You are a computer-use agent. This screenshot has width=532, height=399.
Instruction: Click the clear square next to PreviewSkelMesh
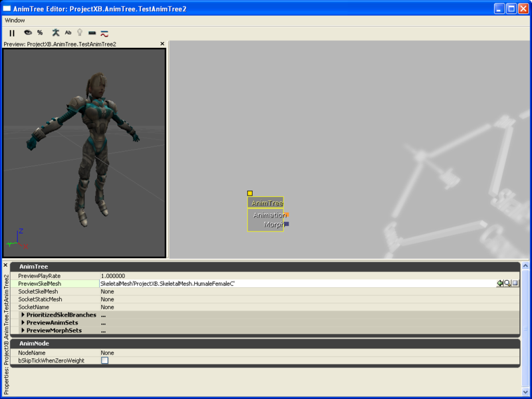point(517,283)
